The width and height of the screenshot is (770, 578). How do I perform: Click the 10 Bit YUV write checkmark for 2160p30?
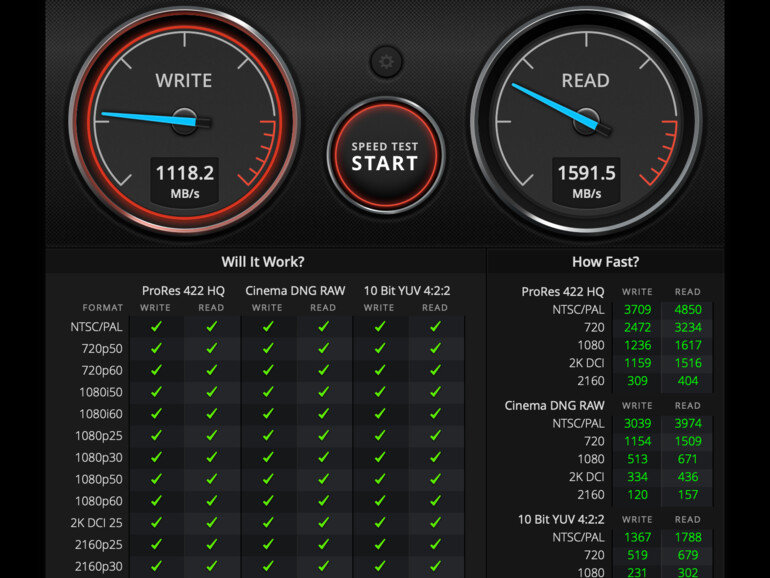point(380,566)
